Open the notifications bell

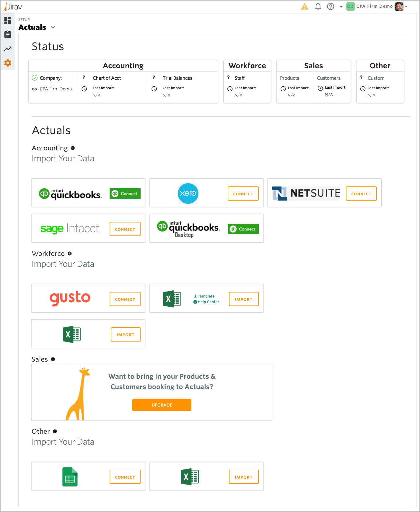(x=318, y=6)
